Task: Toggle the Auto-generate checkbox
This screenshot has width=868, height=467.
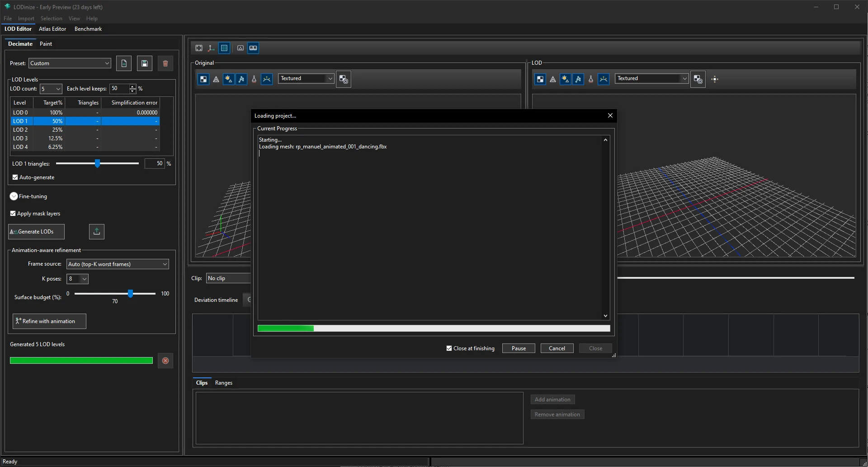Action: (15, 177)
